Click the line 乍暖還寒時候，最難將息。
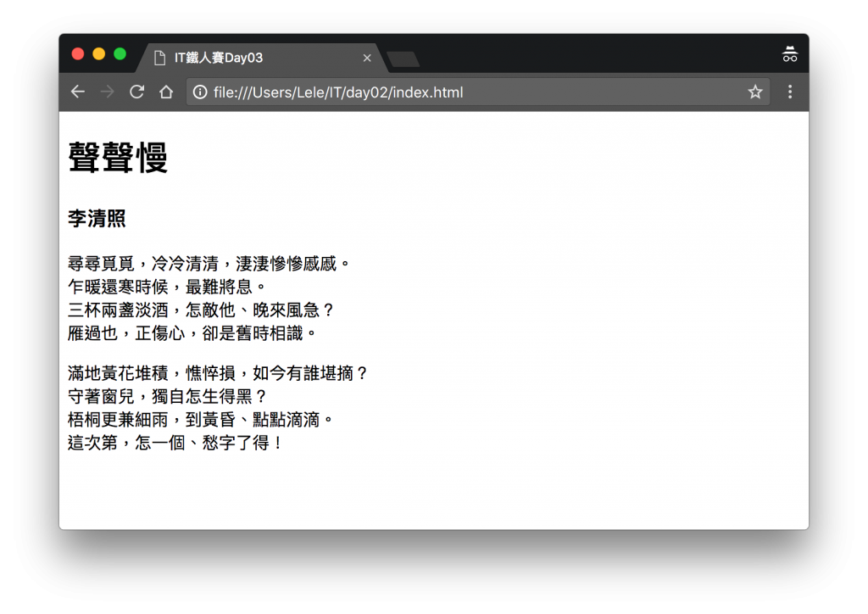This screenshot has width=868, height=614. pyautogui.click(x=167, y=287)
